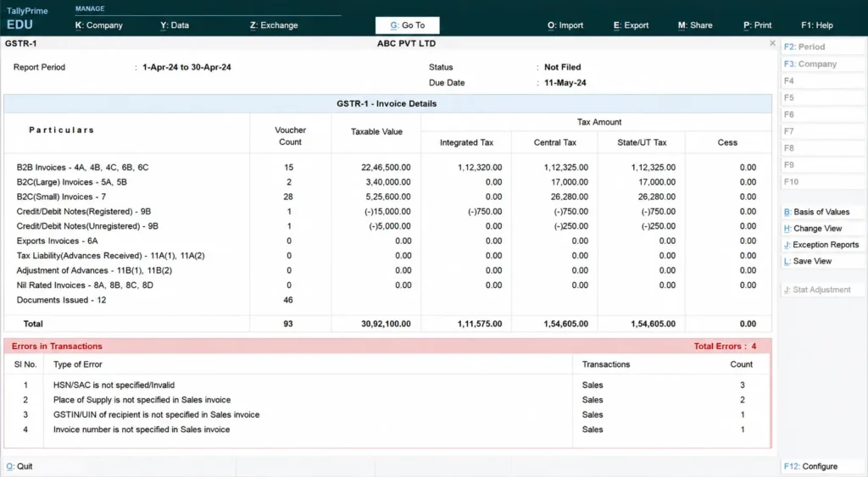Click B: Basis of Values
The height and width of the screenshot is (477, 868).
click(x=822, y=212)
